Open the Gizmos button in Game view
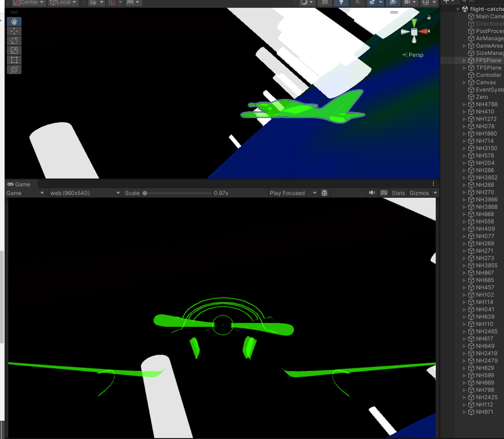The image size is (504, 439). (x=420, y=193)
